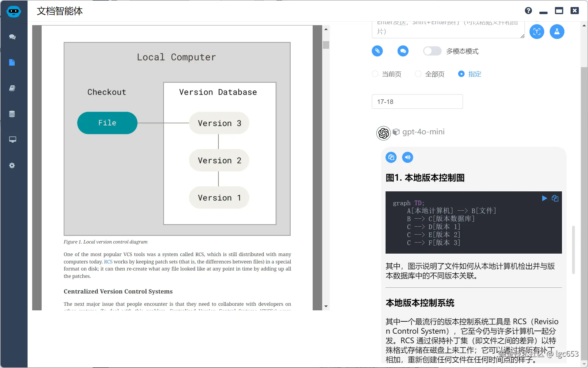Image resolution: width=588 pixels, height=368 pixels.
Task: Open the book library sidebar icon
Action: point(12,88)
